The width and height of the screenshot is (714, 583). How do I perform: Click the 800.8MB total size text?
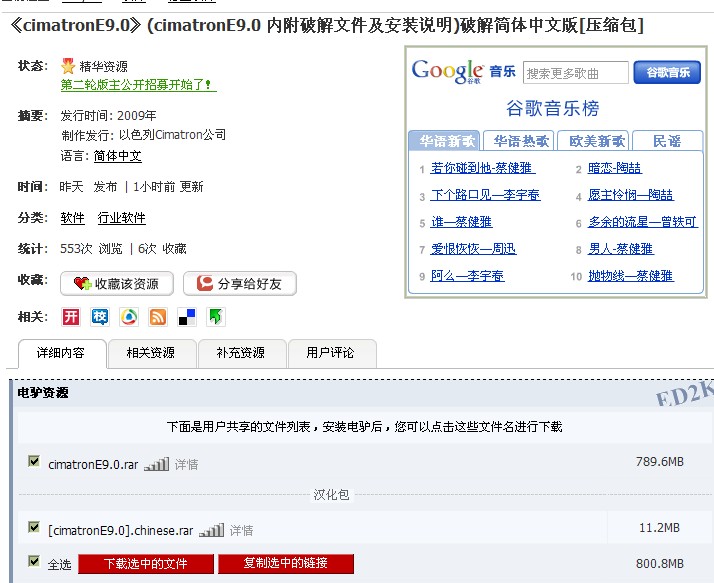coord(660,564)
